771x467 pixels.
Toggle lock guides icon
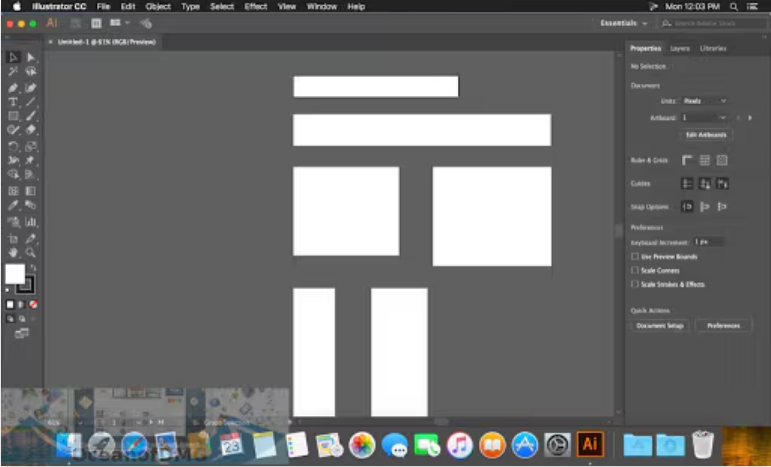point(705,184)
